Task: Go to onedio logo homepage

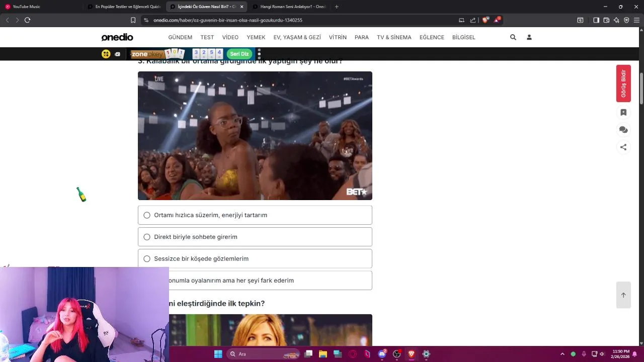Action: (117, 37)
